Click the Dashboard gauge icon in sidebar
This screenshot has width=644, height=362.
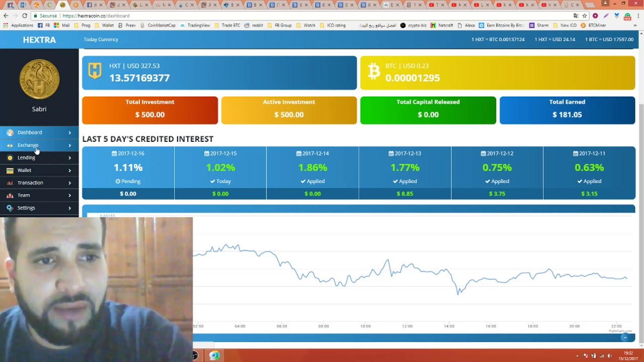coord(10,133)
